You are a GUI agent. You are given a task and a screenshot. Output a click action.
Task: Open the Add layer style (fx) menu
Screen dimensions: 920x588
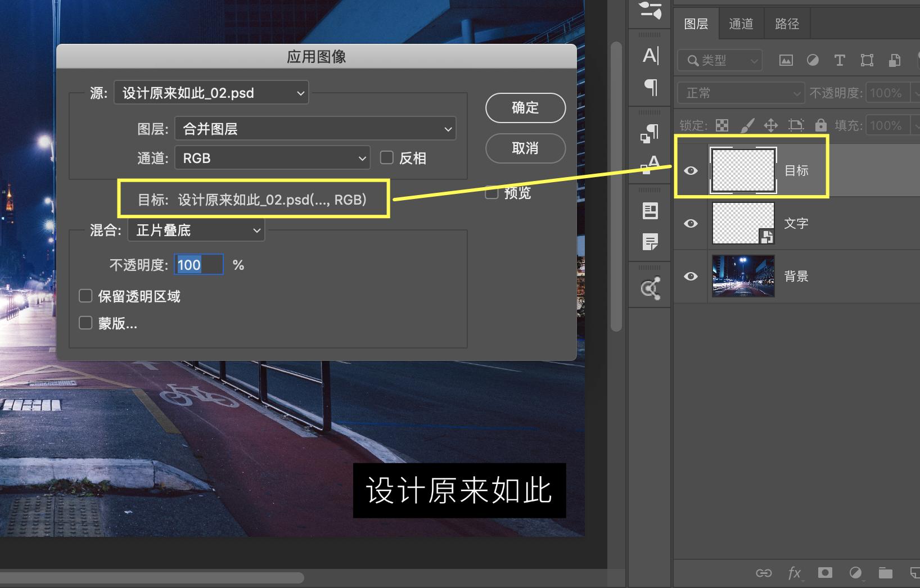click(795, 573)
